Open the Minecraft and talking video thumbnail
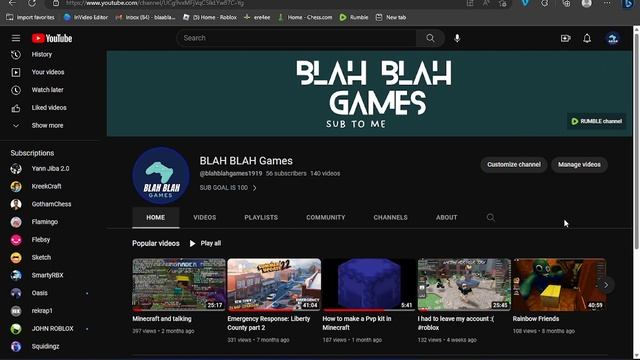 pyautogui.click(x=179, y=284)
